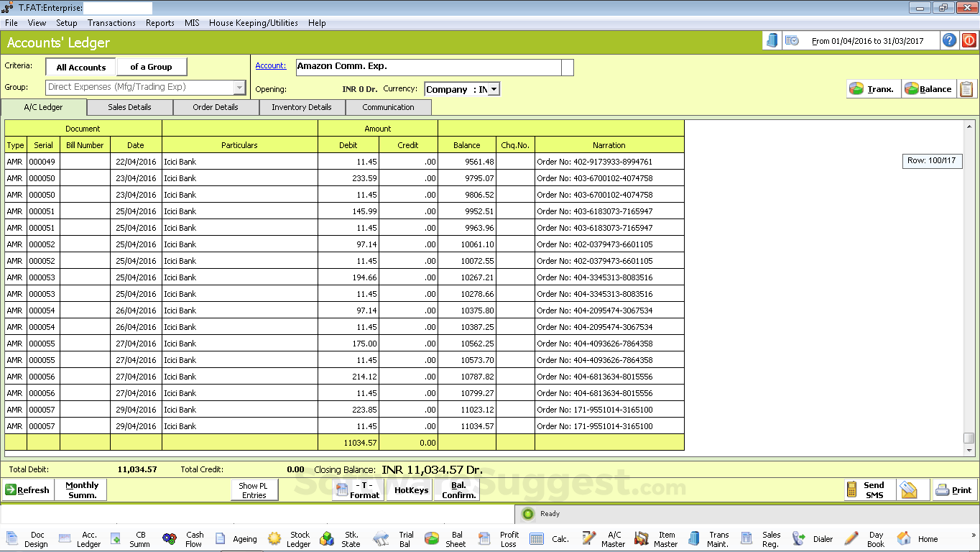Screen dimensions: 980x552
Task: Switch criteria to of a Group
Action: 151,67
